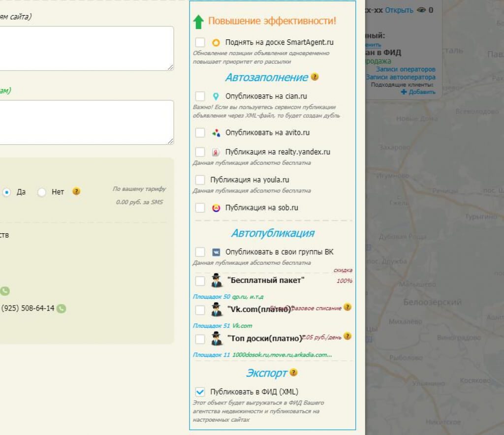The image size is (504, 435).
Task: Click the Yandex realty logo icon
Action: coord(216,152)
